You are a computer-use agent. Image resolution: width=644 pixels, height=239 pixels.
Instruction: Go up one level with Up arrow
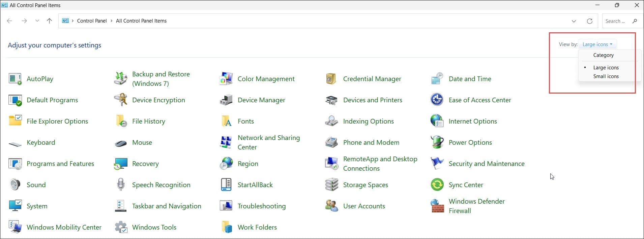49,21
